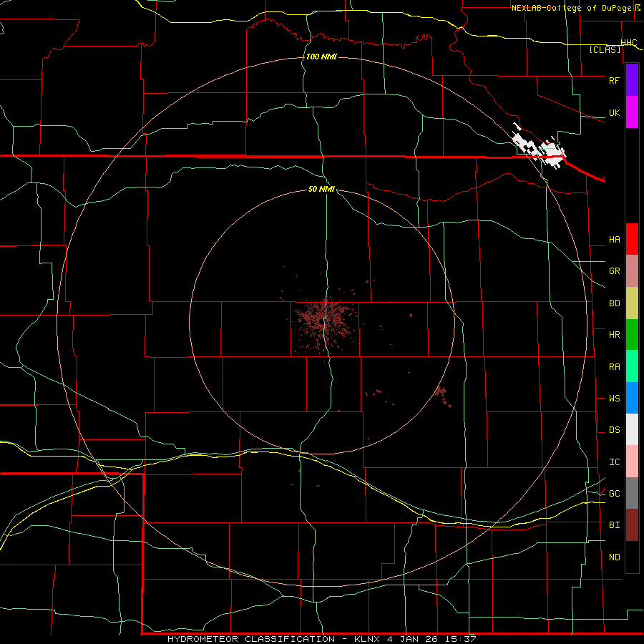Click the BD legend label
The image size is (644, 644).
614,303
